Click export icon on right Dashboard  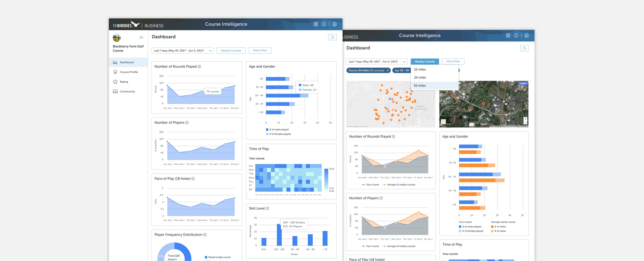(524, 48)
